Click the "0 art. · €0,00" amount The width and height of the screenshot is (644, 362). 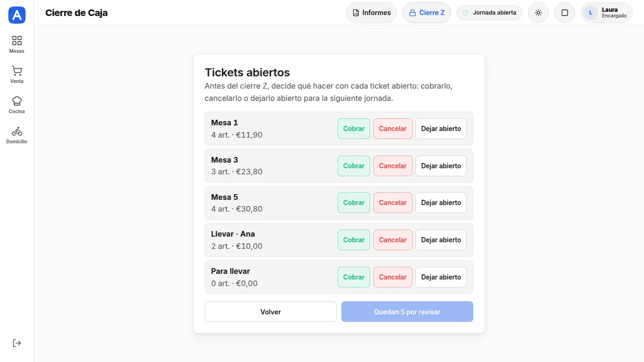pos(234,283)
